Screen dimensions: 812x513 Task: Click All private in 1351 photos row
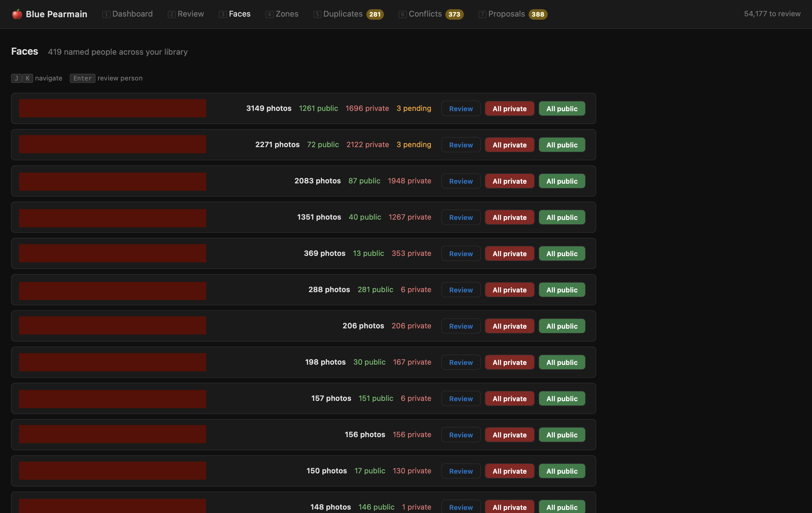pyautogui.click(x=510, y=217)
